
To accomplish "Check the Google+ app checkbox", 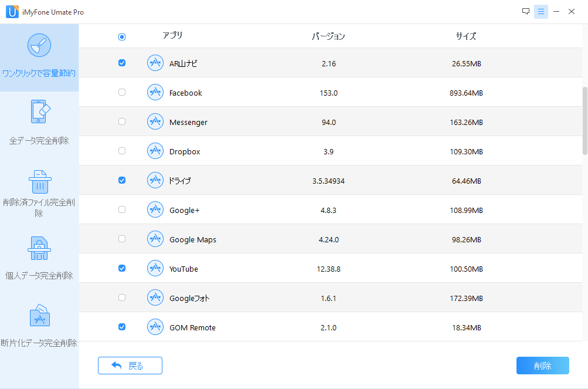I will point(122,209).
